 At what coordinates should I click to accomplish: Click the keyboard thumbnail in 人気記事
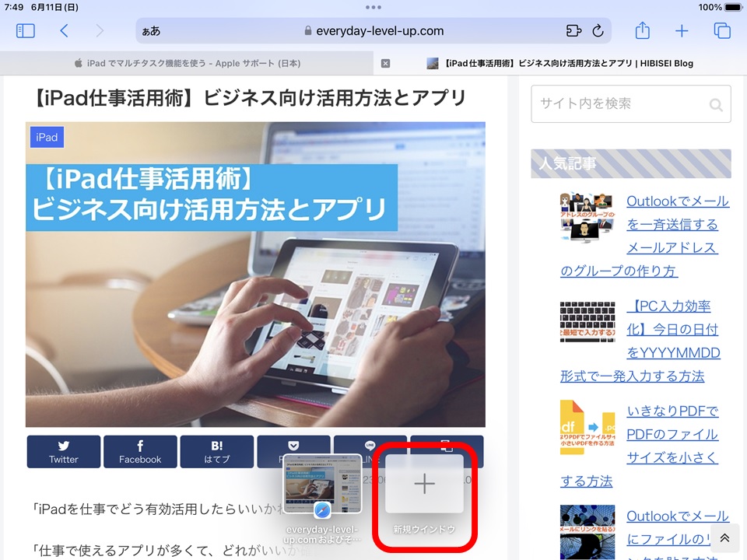pos(587,321)
